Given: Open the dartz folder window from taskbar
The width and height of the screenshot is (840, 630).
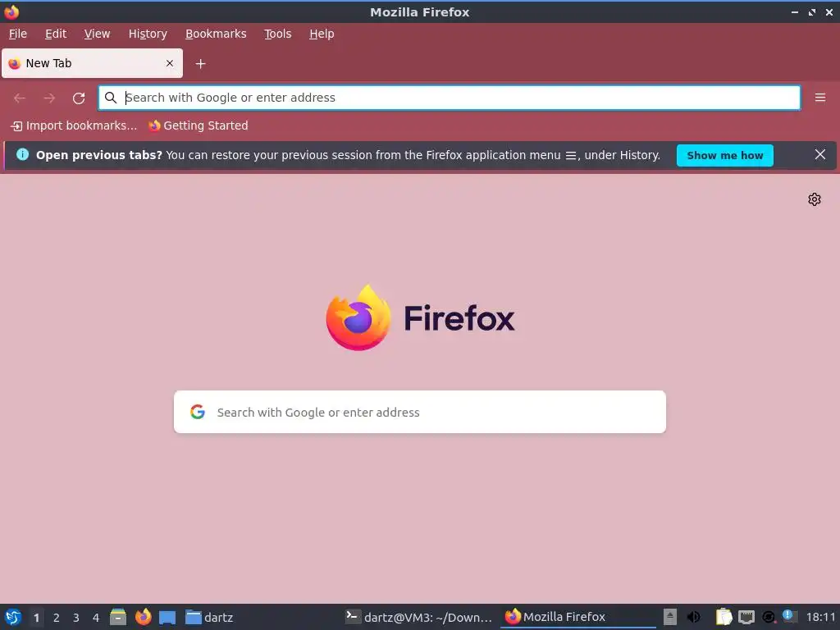Looking at the screenshot, I should [209, 617].
